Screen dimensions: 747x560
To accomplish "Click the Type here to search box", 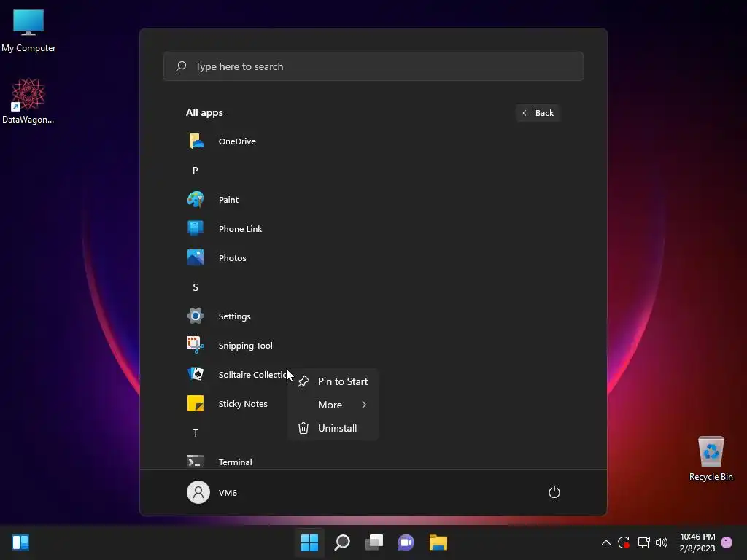I will coord(373,66).
